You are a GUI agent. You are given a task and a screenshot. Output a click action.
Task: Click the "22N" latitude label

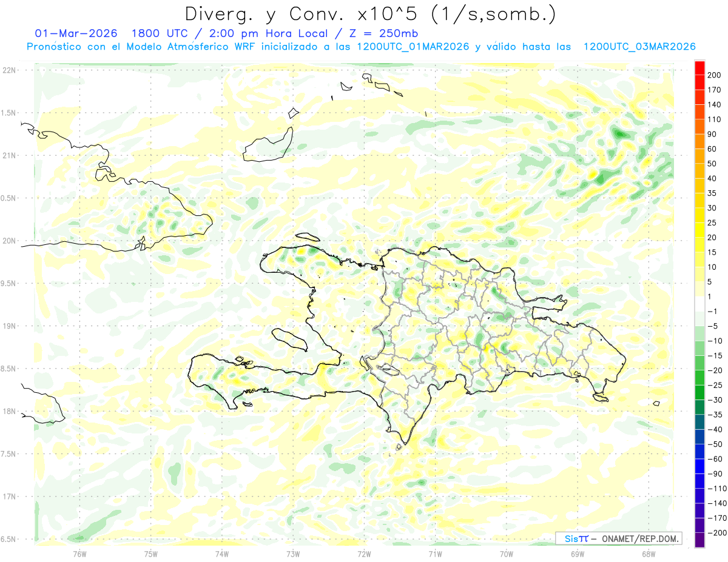(10, 70)
